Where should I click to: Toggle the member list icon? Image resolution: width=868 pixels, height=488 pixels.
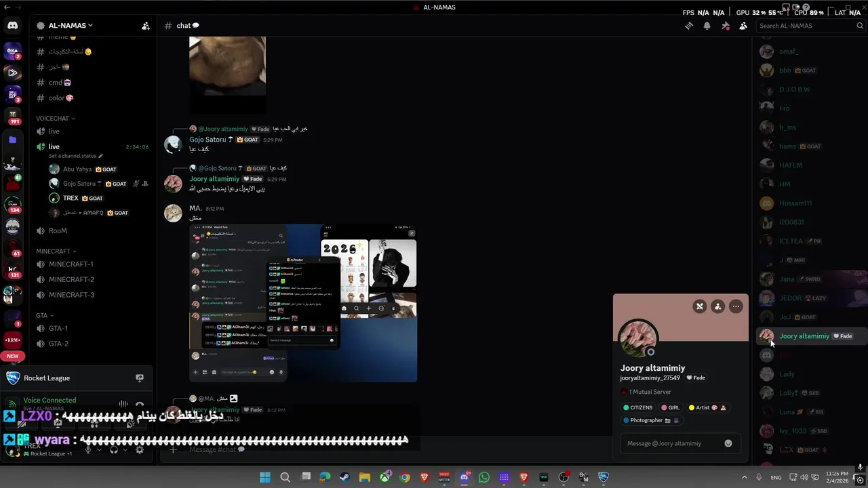click(743, 26)
